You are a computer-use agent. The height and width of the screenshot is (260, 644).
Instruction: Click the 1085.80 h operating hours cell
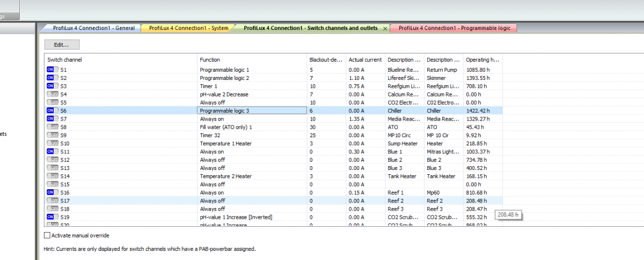pos(482,70)
